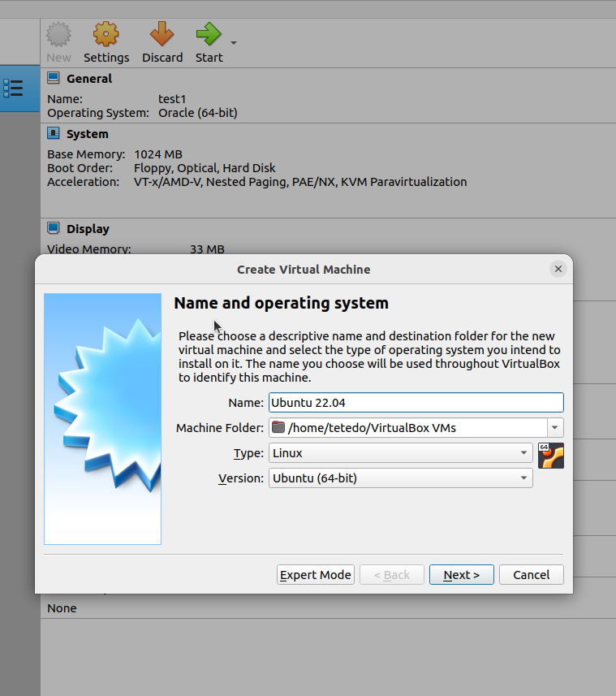Click the folder icon in Machine Folder
Viewport: 616px width, 696px height.
[x=278, y=427]
